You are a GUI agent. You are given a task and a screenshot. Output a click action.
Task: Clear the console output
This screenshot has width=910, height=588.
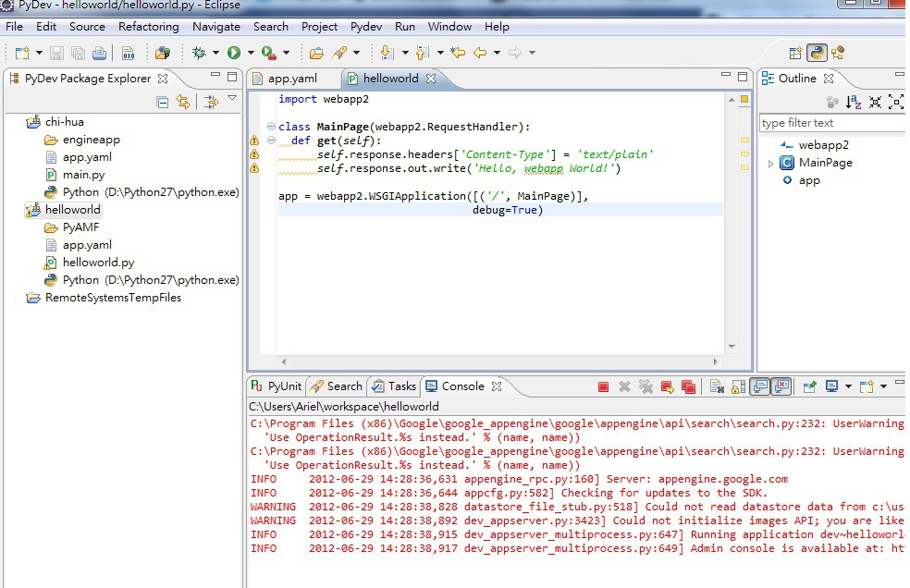(716, 386)
